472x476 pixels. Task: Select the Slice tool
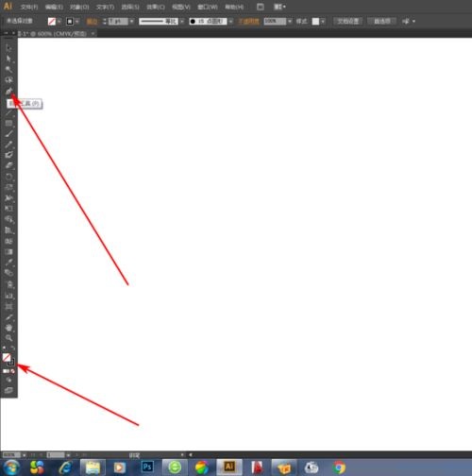pyautogui.click(x=8, y=317)
